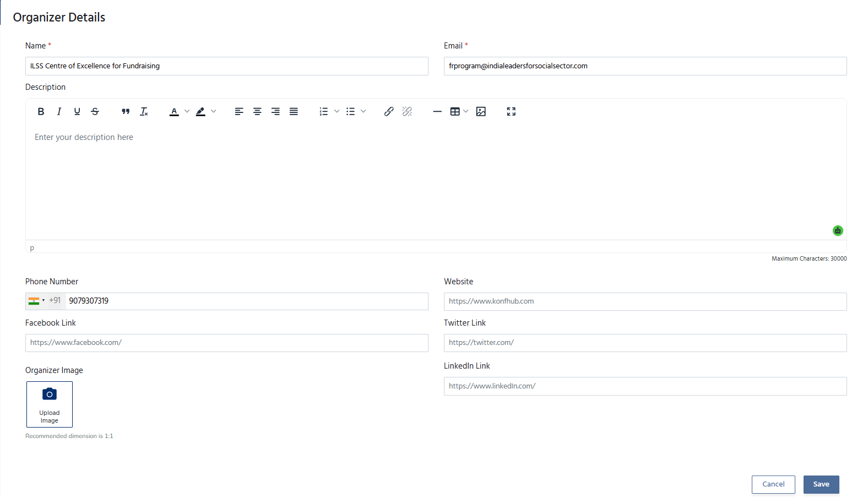Click the Website URL field

(x=645, y=301)
